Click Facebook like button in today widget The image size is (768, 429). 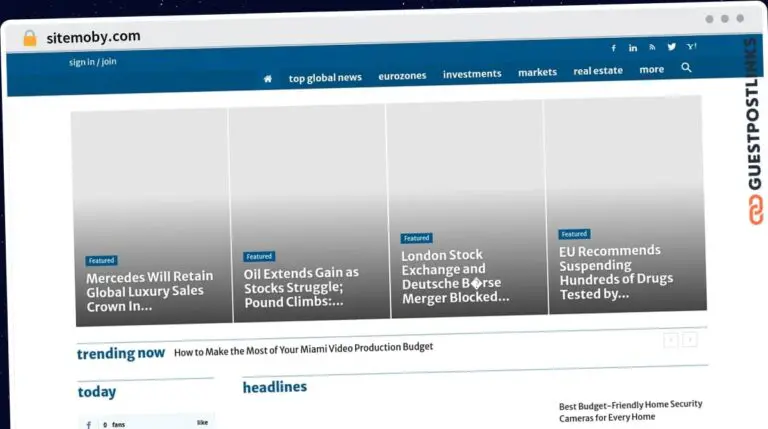pyautogui.click(x=202, y=423)
